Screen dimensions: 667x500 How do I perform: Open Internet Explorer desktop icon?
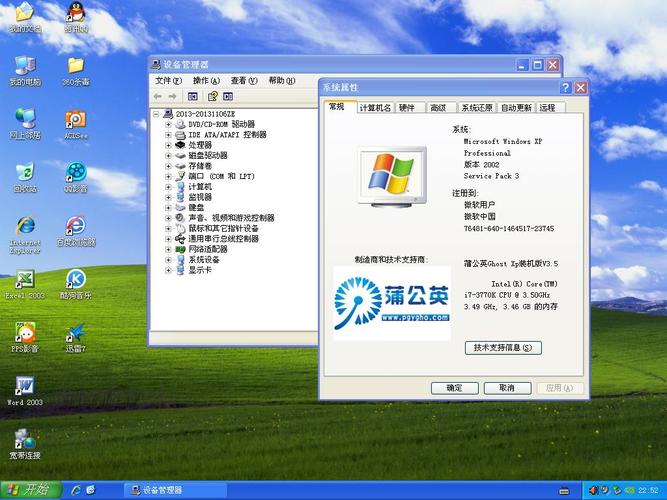[x=25, y=235]
